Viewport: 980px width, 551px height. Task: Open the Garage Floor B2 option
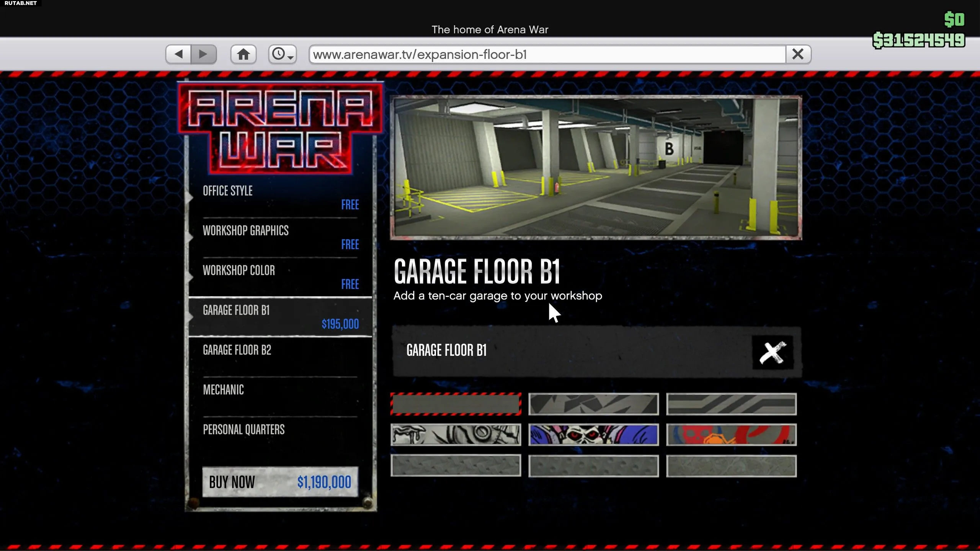click(x=279, y=356)
